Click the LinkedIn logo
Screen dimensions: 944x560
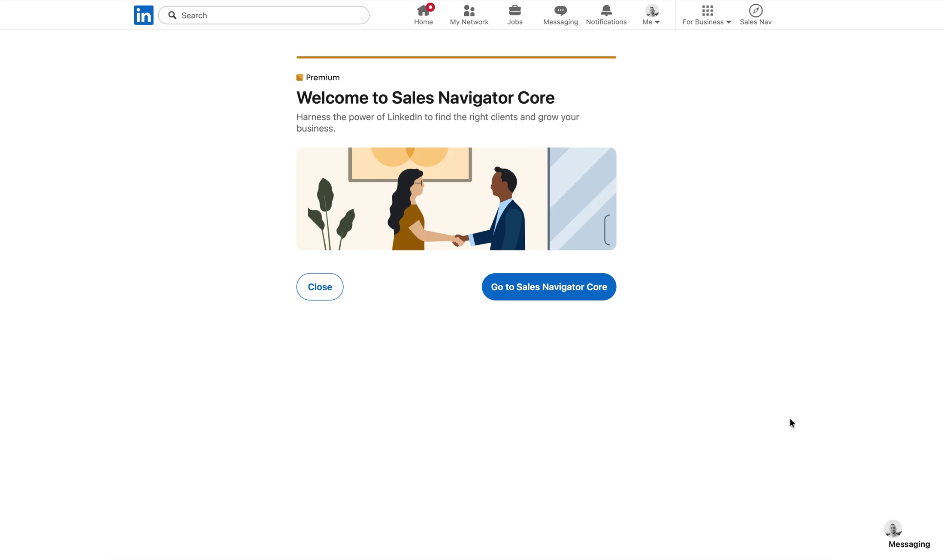click(143, 15)
